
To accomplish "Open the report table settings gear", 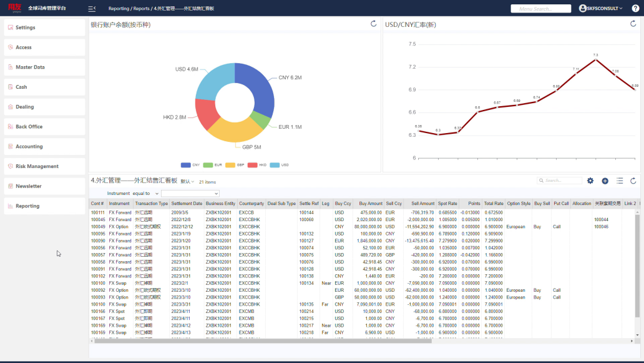I will pyautogui.click(x=590, y=181).
